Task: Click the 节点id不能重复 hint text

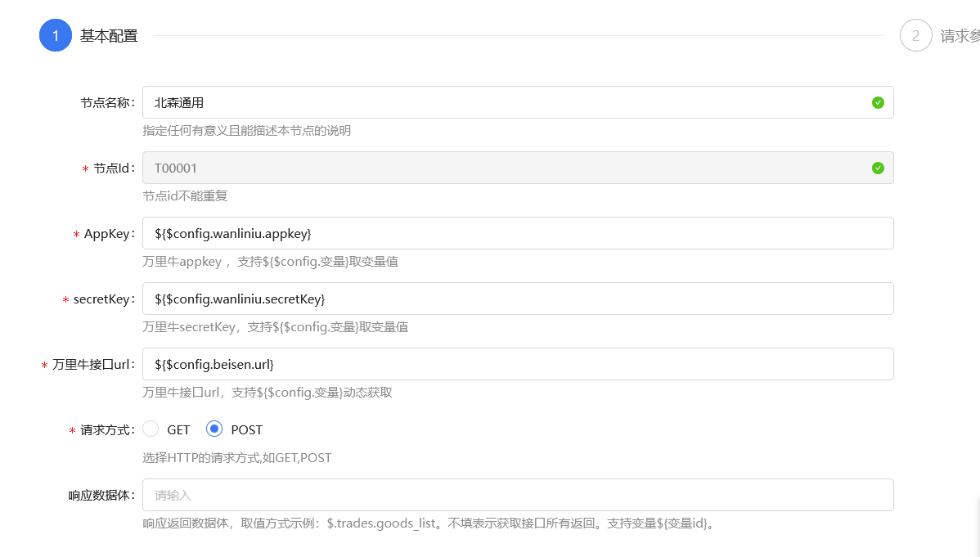Action: (x=185, y=196)
